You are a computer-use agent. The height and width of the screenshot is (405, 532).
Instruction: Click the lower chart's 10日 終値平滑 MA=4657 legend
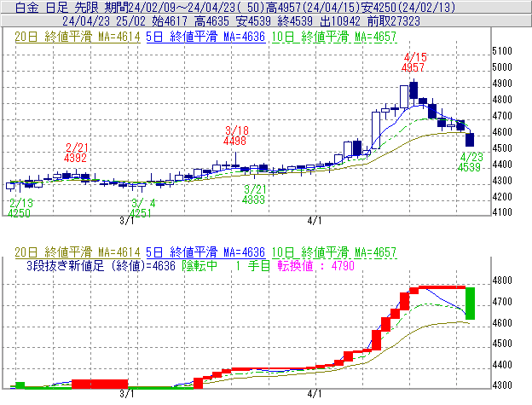point(334,252)
